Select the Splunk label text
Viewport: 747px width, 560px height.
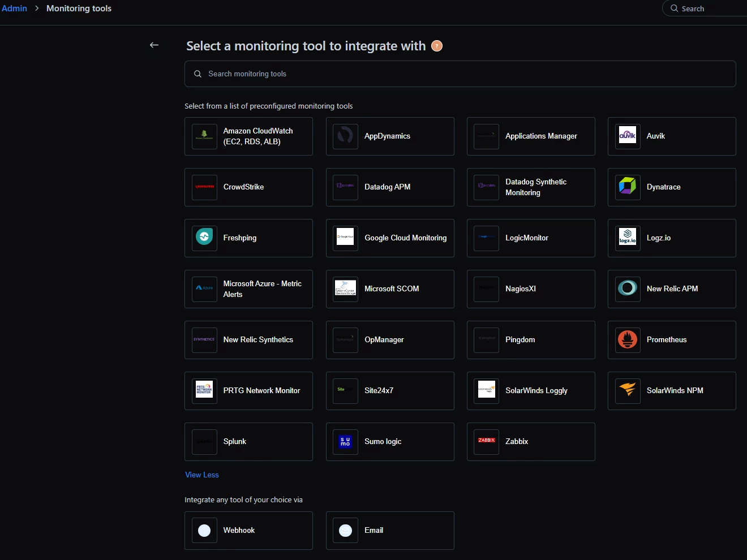[234, 442]
